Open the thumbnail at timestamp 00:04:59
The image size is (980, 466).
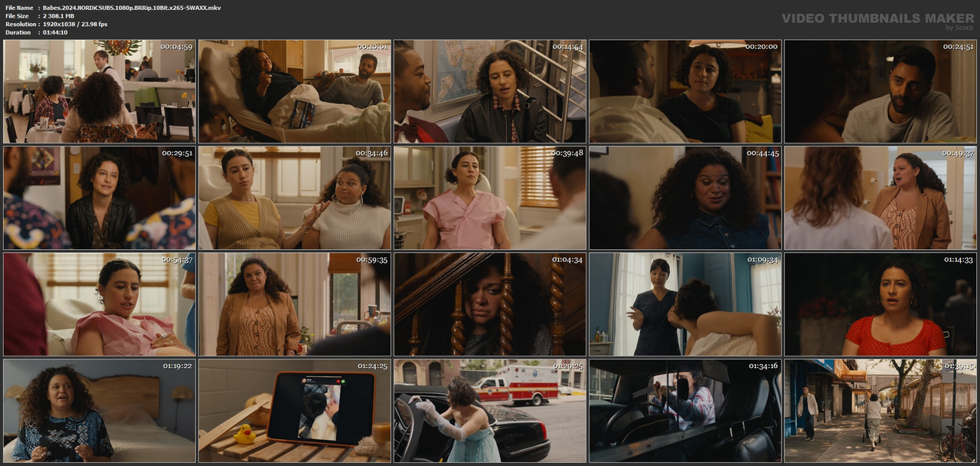point(100,91)
